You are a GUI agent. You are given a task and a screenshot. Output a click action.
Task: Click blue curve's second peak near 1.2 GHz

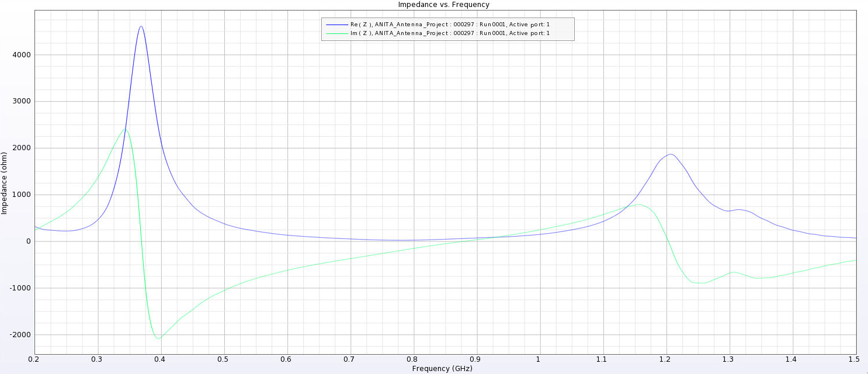coord(671,154)
